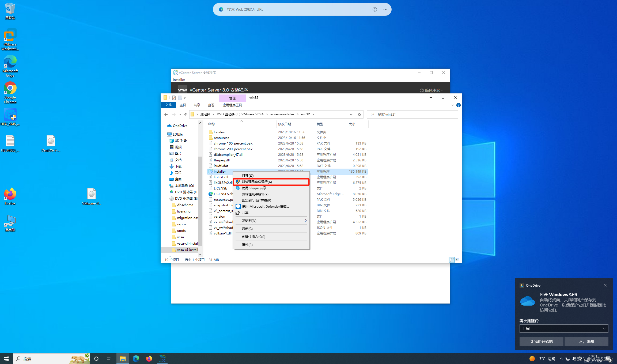Open the This PC (此电脑) desktop icon
Image resolution: width=617 pixels, height=364 pixels.
pos(10,223)
